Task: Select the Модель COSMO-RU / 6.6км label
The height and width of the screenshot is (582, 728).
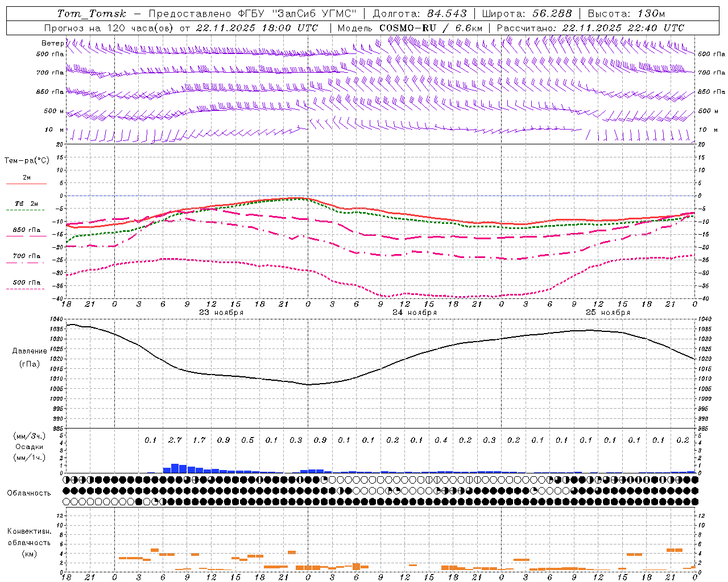Action: tap(410, 28)
